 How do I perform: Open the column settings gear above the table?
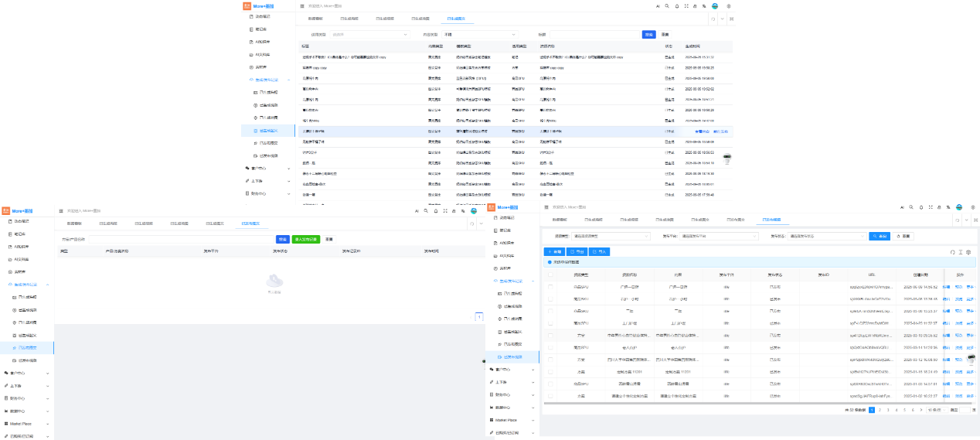pos(968,252)
